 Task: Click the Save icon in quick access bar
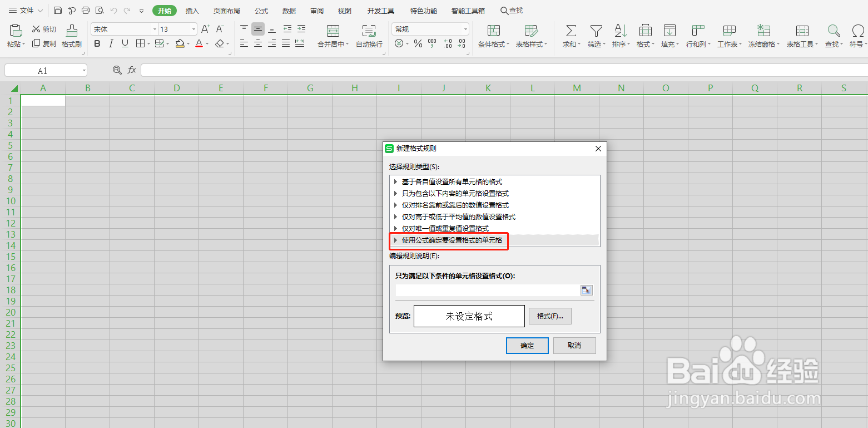click(58, 11)
